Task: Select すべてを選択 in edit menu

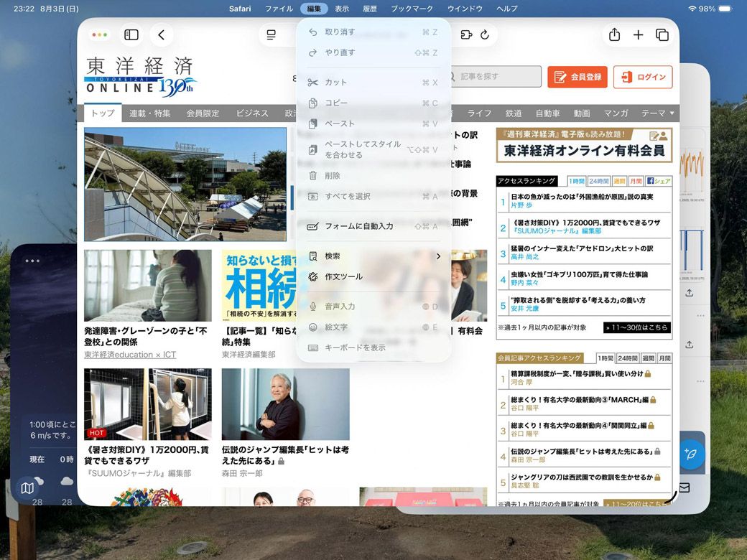Action: [x=373, y=196]
